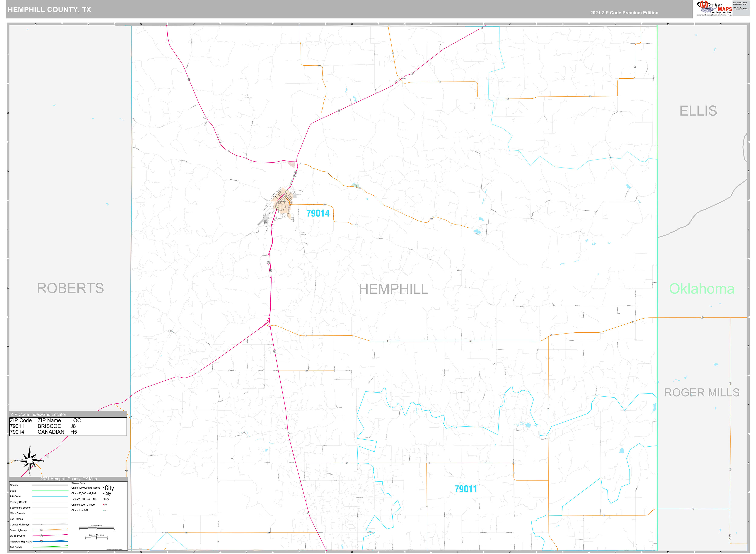The height and width of the screenshot is (554, 756).
Task: Click 'Cities 50,000 - 99,999' legend entry
Action: (84, 494)
